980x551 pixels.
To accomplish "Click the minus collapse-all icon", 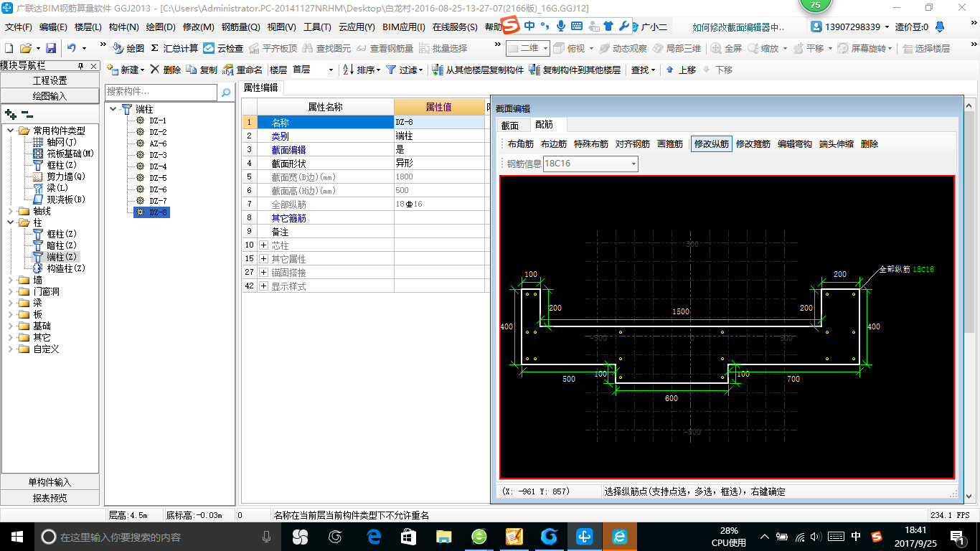I will 27,114.
